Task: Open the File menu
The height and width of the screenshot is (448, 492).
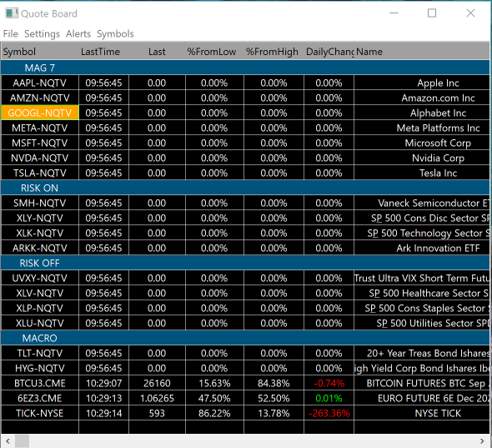Action: pyautogui.click(x=11, y=34)
